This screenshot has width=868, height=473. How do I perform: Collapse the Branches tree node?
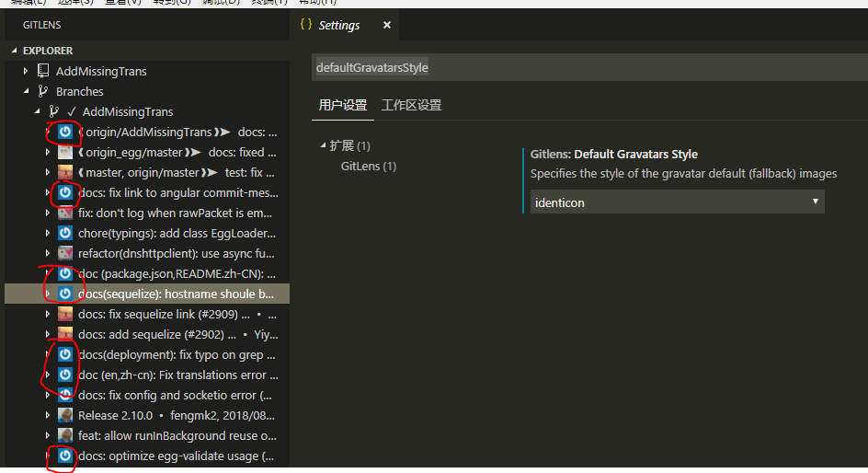pos(26,91)
